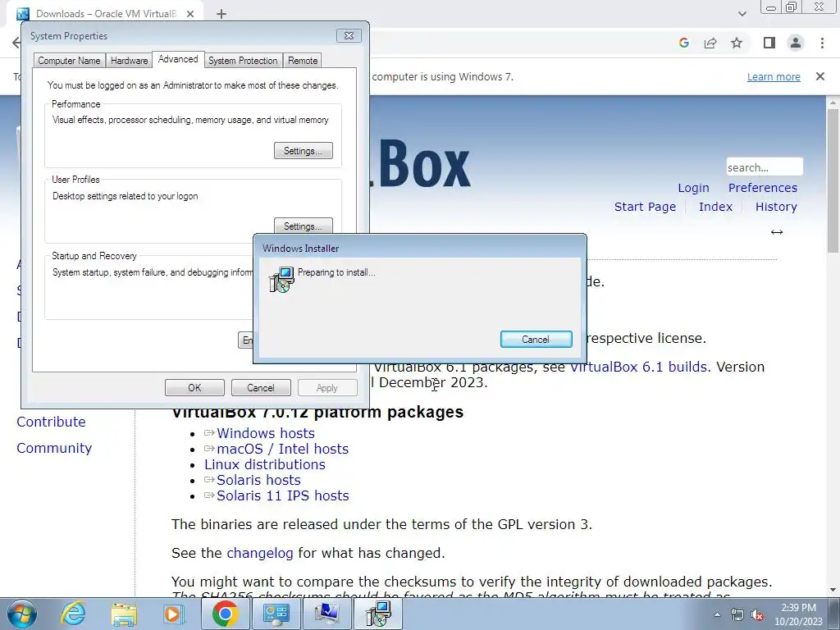Switch to the Computer Name tab

pos(69,61)
